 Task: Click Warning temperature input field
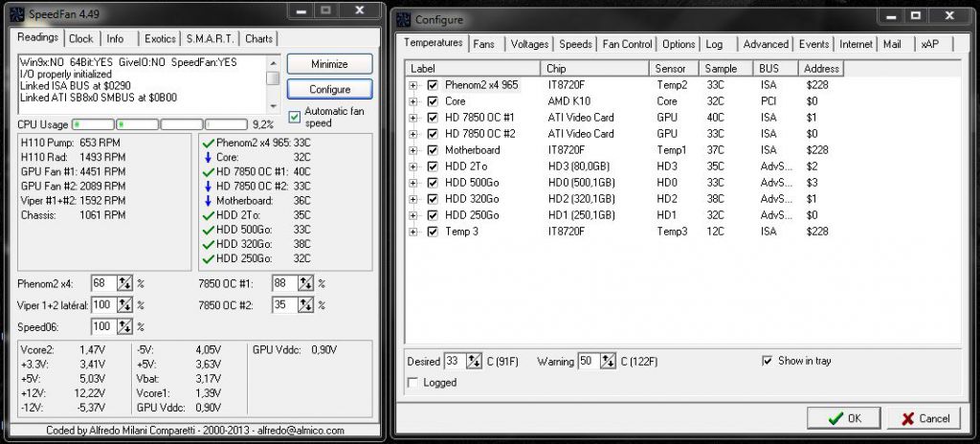click(589, 361)
